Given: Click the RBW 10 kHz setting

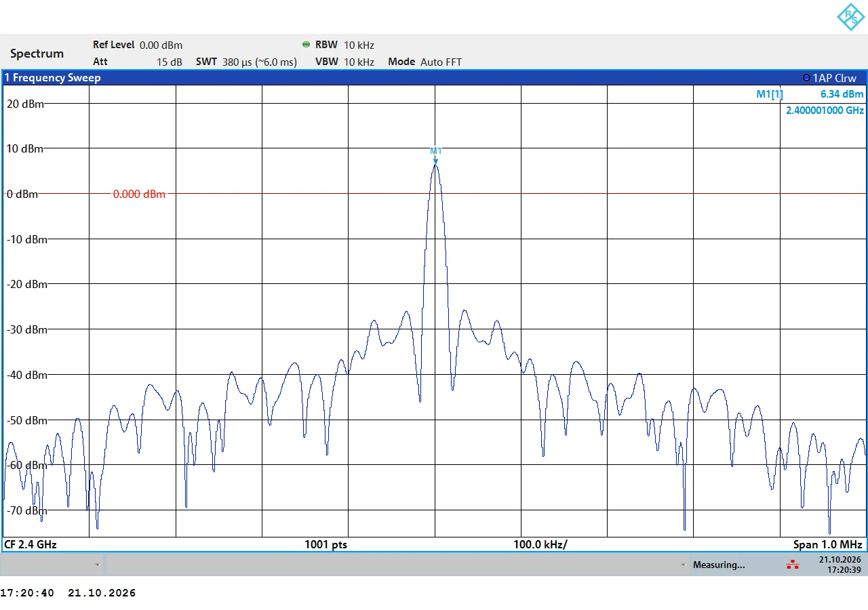Looking at the screenshot, I should [344, 45].
